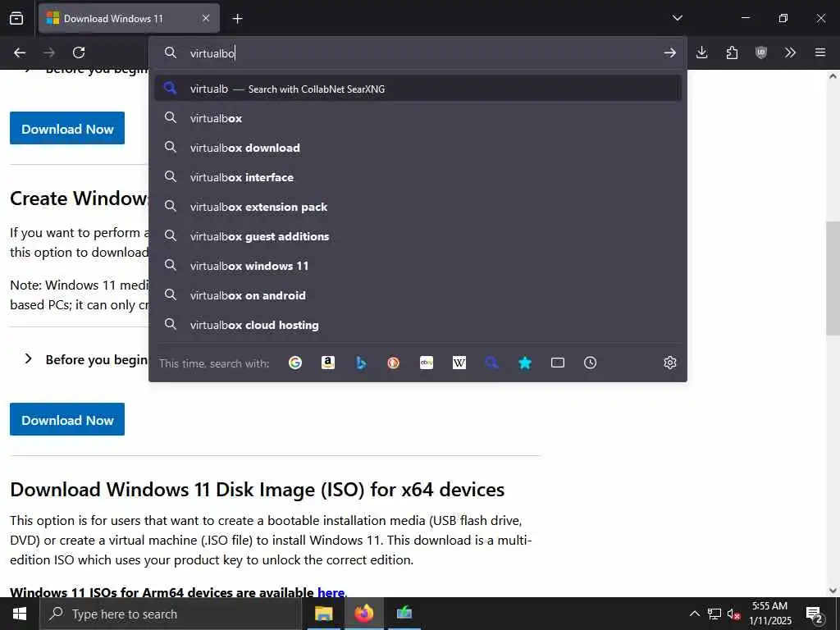Open the Downloads panel icon
840x630 pixels.
(702, 52)
